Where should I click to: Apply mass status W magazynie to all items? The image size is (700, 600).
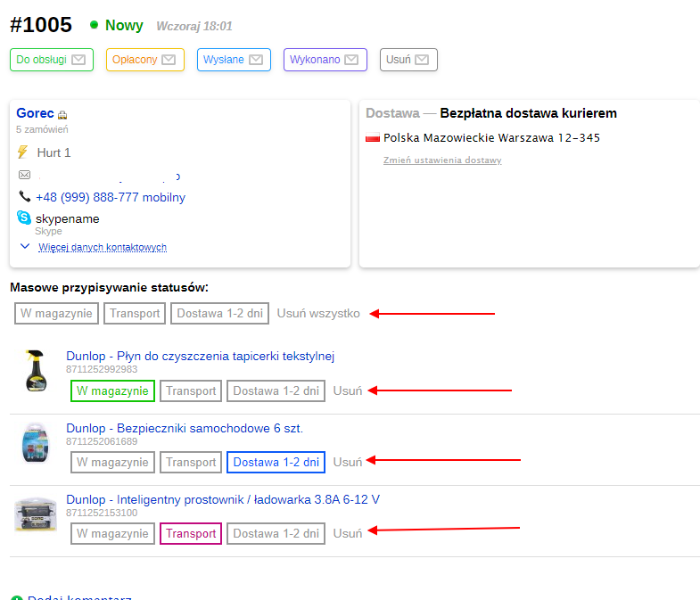point(56,313)
